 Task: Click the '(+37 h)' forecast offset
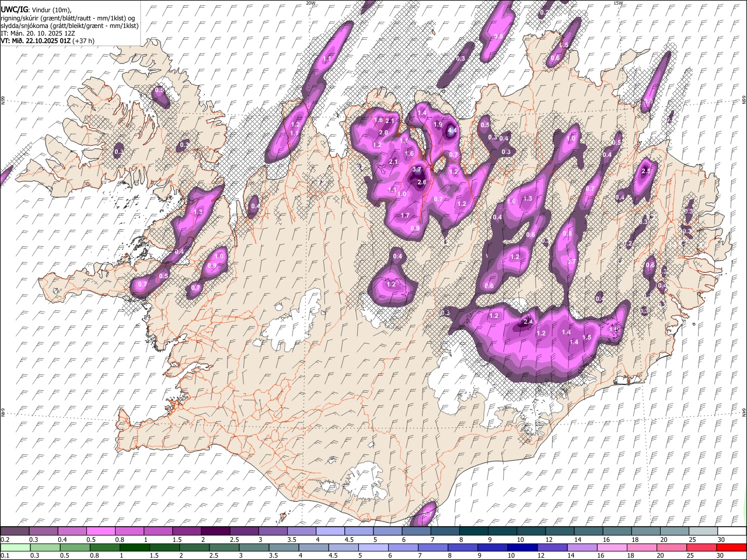pyautogui.click(x=84, y=41)
